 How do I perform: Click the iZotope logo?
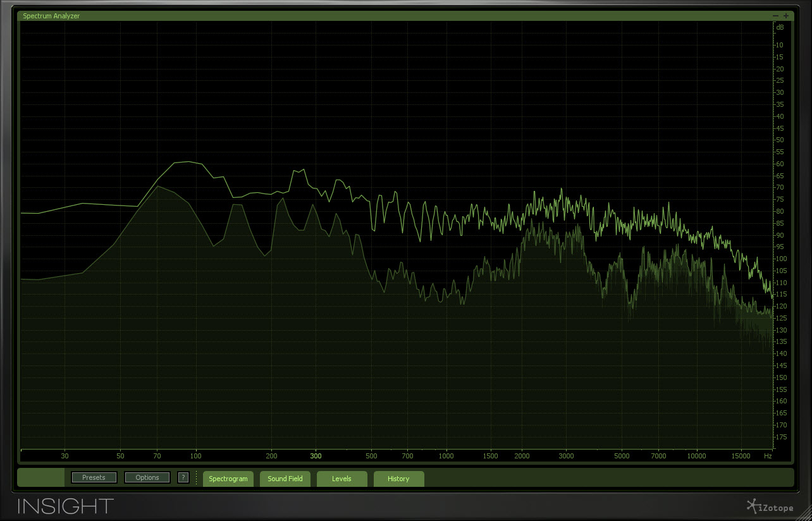pos(770,507)
